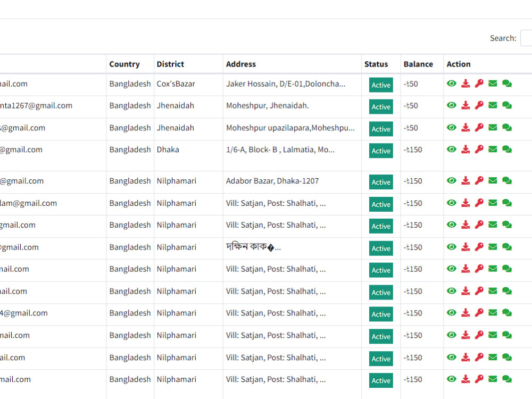Screen dimensions: 532x399
Task: Active status badge in Cox'sBazar row
Action: pyautogui.click(x=381, y=85)
